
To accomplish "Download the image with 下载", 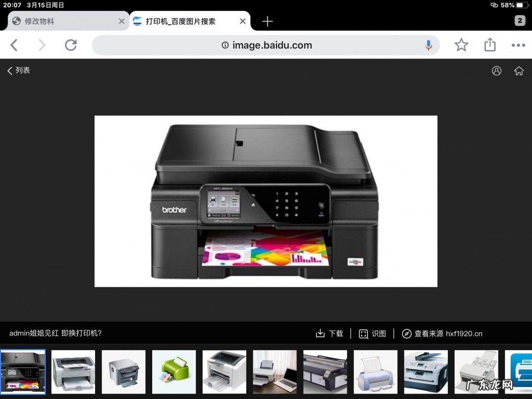I will 330,333.
